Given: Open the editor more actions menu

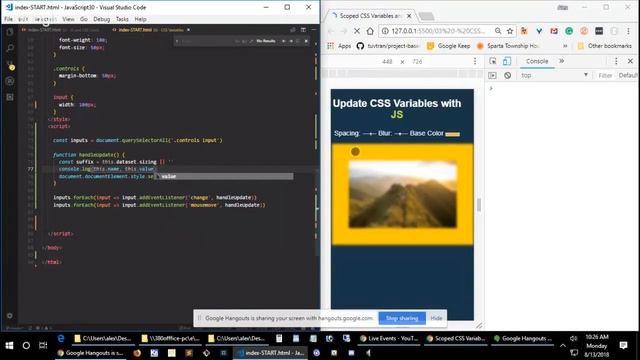Looking at the screenshot, I should click(313, 30).
